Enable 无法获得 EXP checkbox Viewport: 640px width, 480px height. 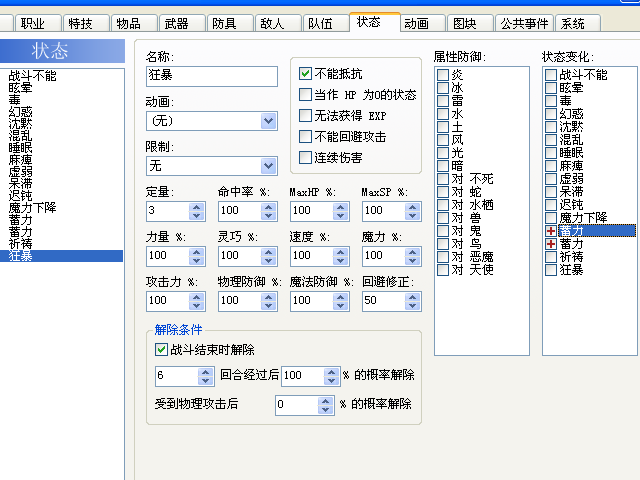pyautogui.click(x=305, y=116)
